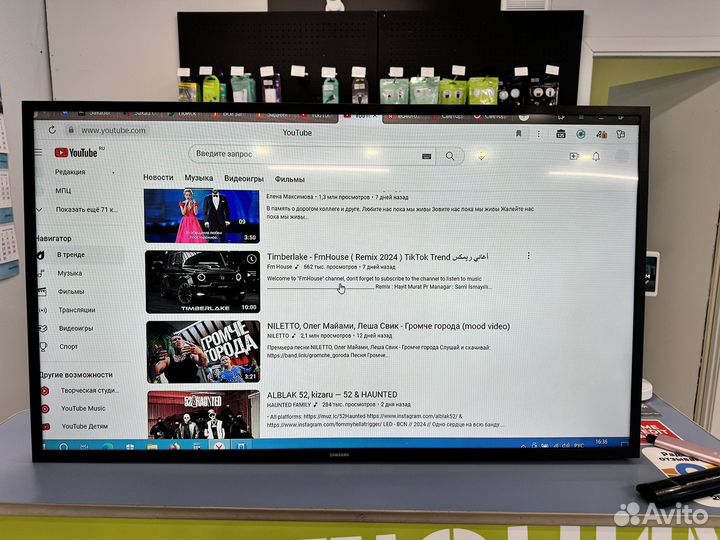Screen dimensions: 720x540
Task: Switch to the Видеоигры tab
Action: (244, 179)
